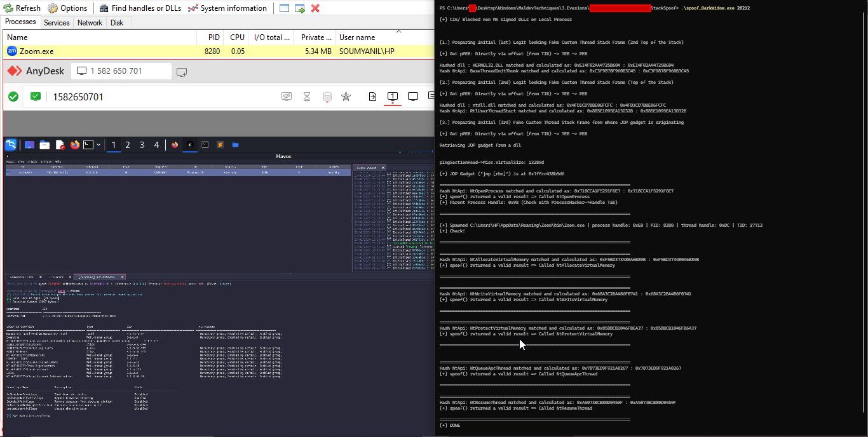
Task: Sort by the PID column header
Action: pyautogui.click(x=210, y=37)
